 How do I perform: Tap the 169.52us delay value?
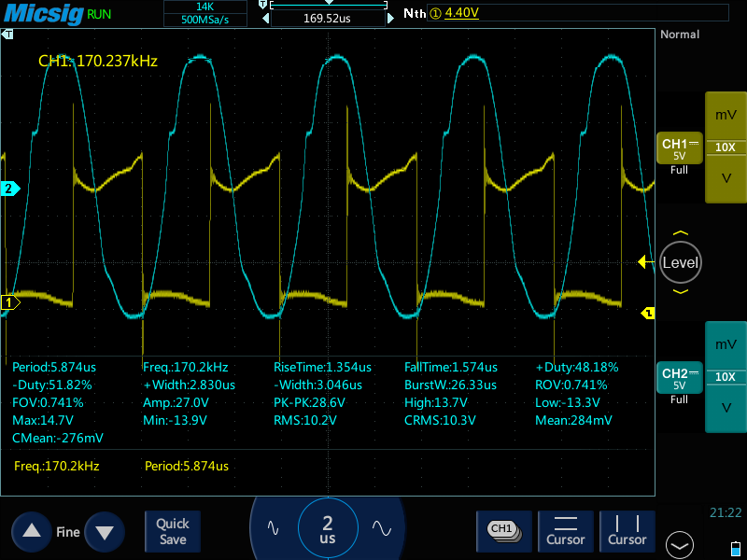click(x=328, y=19)
